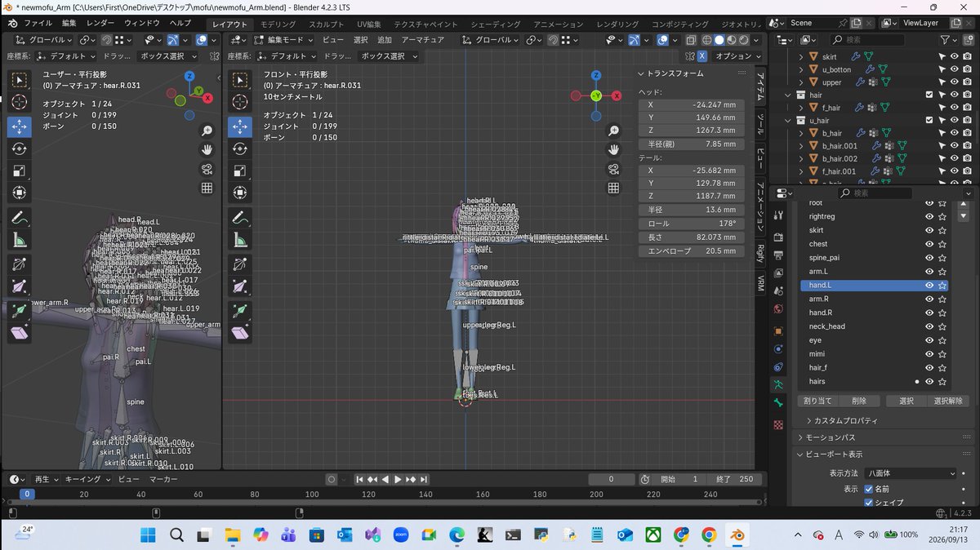
Task: Collapse the u_hair collection in the outliner
Action: (789, 120)
